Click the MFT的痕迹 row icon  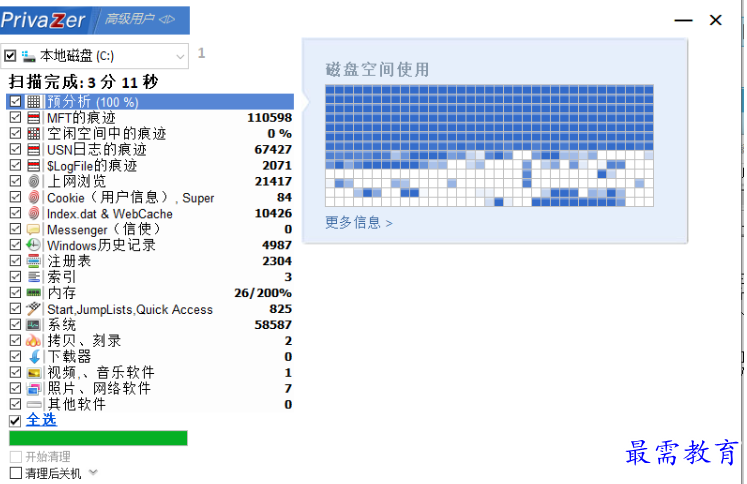pyautogui.click(x=33, y=118)
